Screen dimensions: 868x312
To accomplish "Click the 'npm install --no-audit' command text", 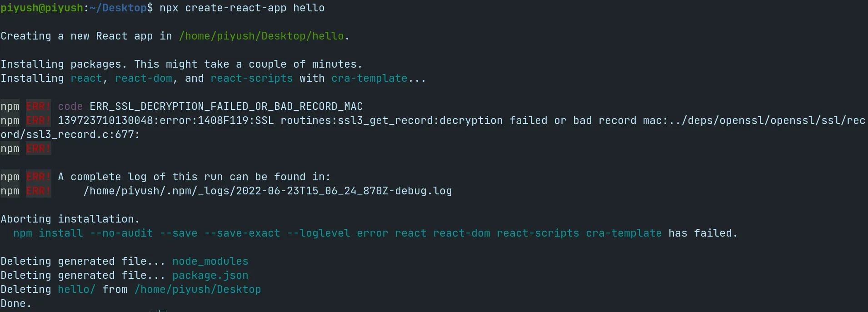I will [83, 233].
